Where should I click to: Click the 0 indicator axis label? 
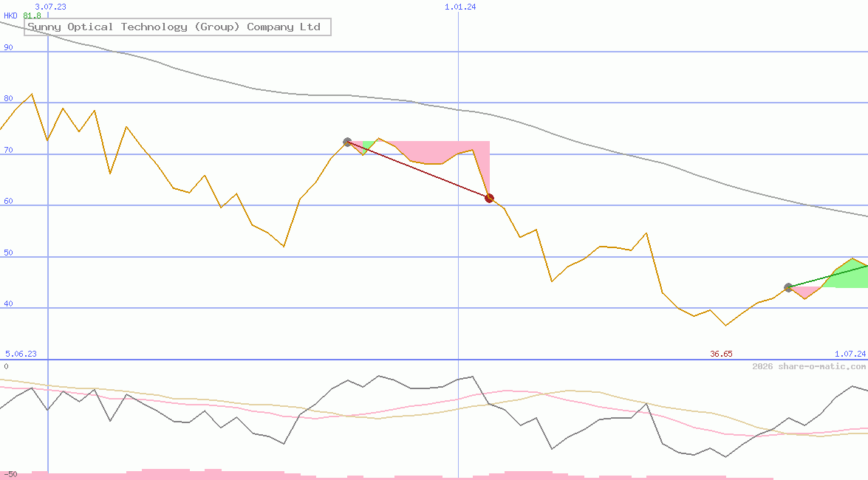click(x=6, y=366)
